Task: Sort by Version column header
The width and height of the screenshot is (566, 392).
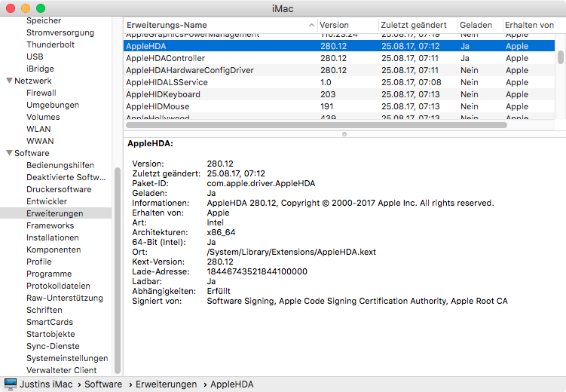Action: pos(334,25)
